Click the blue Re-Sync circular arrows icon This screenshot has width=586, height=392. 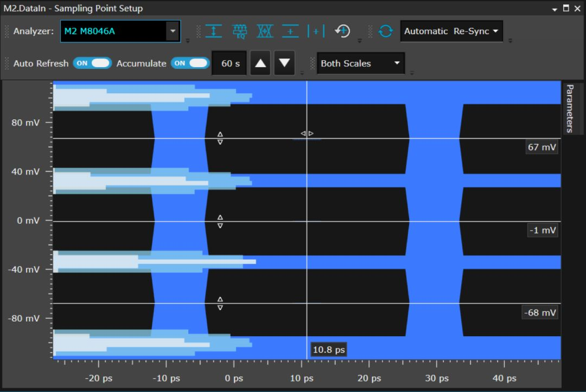coord(386,31)
